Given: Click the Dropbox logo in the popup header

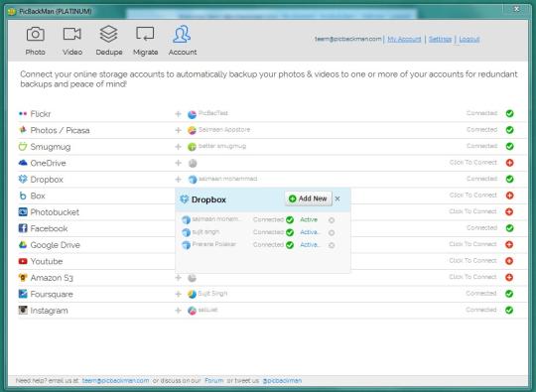Looking at the screenshot, I should click(185, 199).
